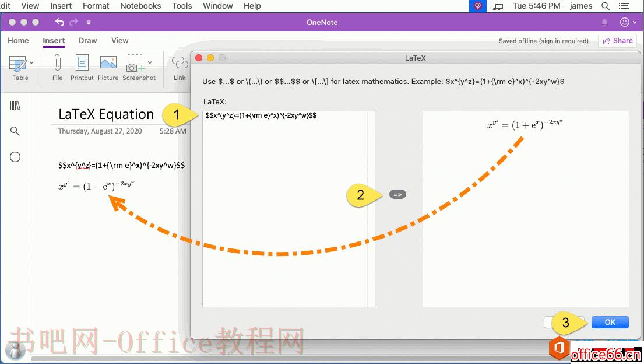Click the Redo arrow in title bar
644x364 pixels.
(74, 22)
